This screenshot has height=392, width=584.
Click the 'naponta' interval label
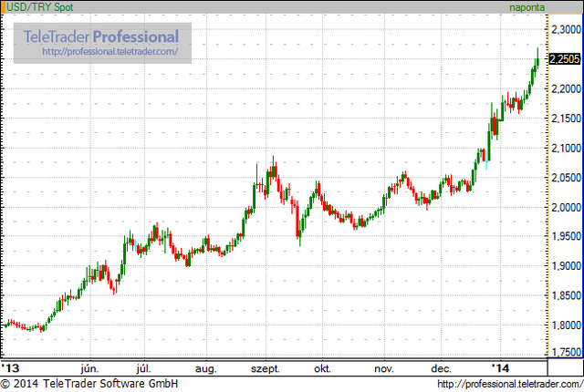pos(527,7)
